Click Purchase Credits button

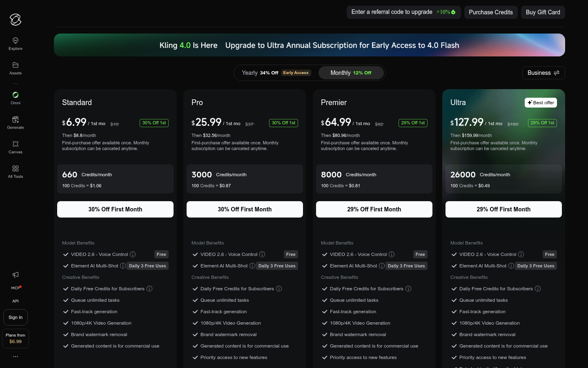(x=491, y=12)
